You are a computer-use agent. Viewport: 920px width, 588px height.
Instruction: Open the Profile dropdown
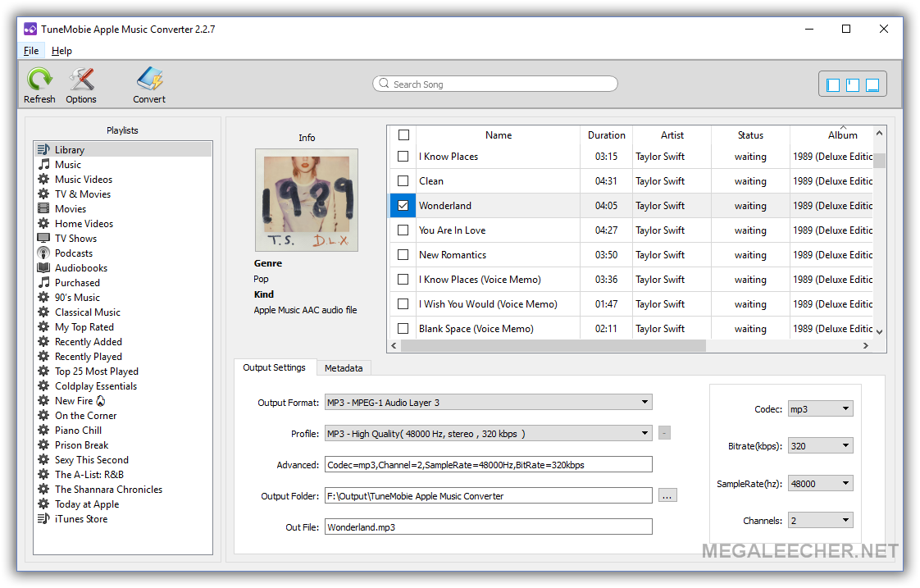tap(488, 434)
